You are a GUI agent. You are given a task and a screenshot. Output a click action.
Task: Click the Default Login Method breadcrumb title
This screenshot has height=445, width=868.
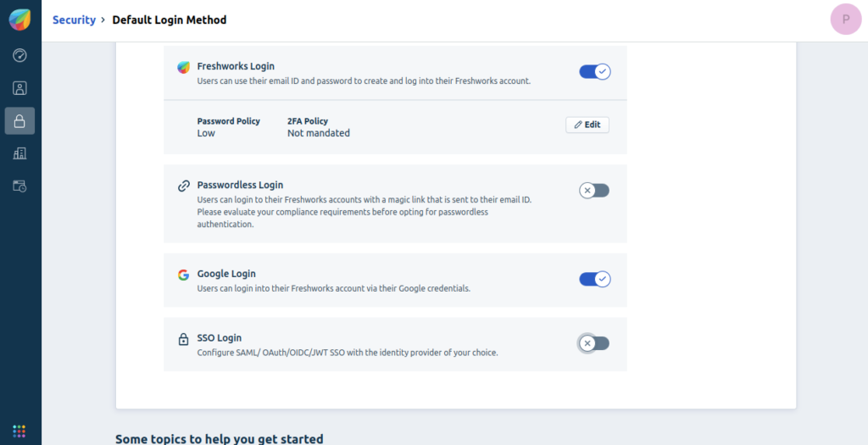click(x=170, y=20)
